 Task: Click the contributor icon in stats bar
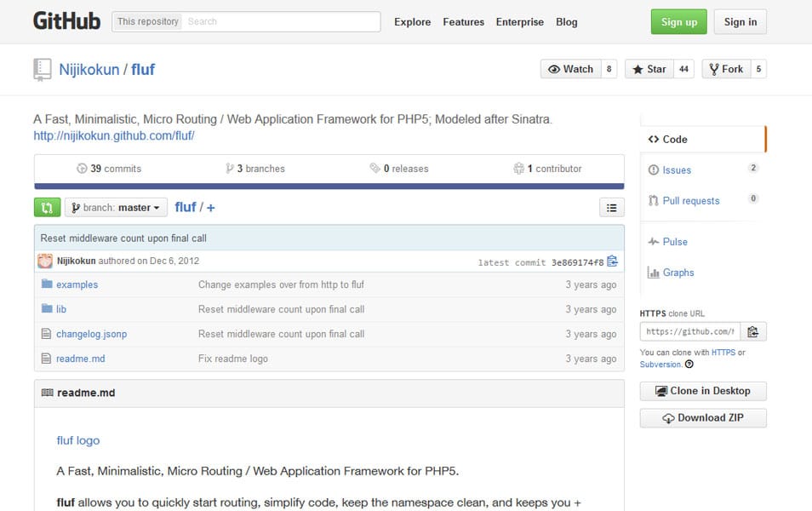pos(519,169)
